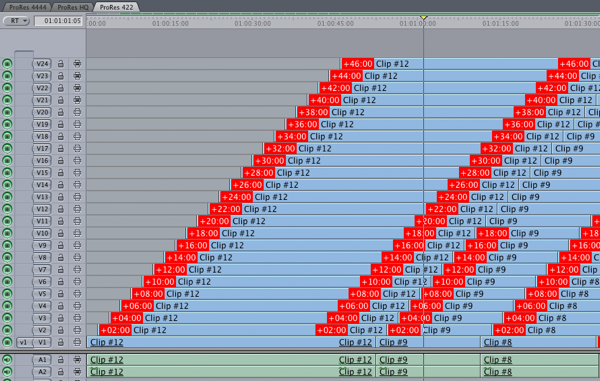Viewport: 600px width, 381px height.
Task: Click the current timecode field 01:01:01:05
Action: tap(59, 21)
